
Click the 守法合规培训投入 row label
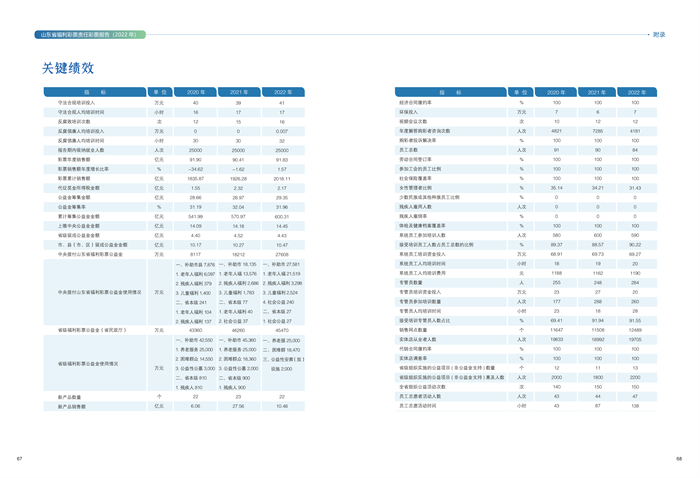pyautogui.click(x=77, y=103)
